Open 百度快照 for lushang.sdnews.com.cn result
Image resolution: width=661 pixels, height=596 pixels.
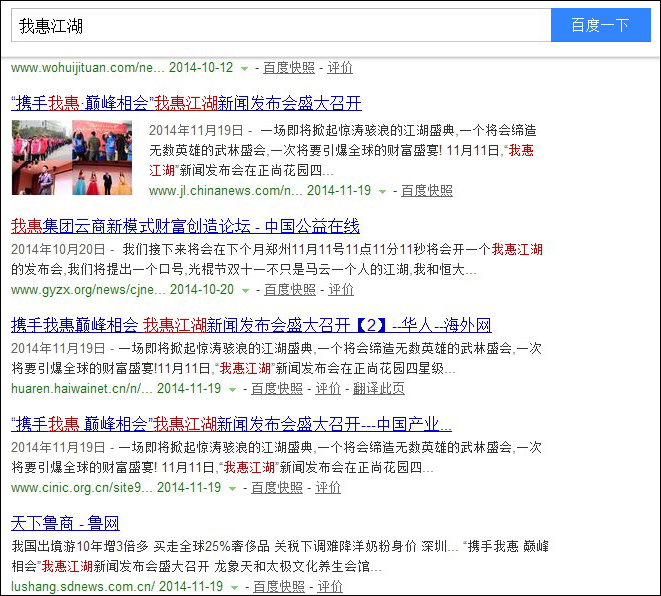tap(279, 586)
